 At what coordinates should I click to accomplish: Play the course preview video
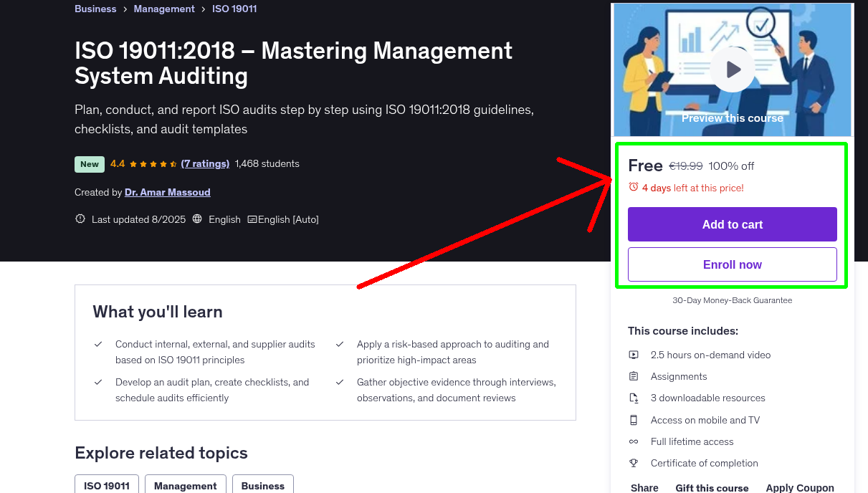(x=732, y=70)
